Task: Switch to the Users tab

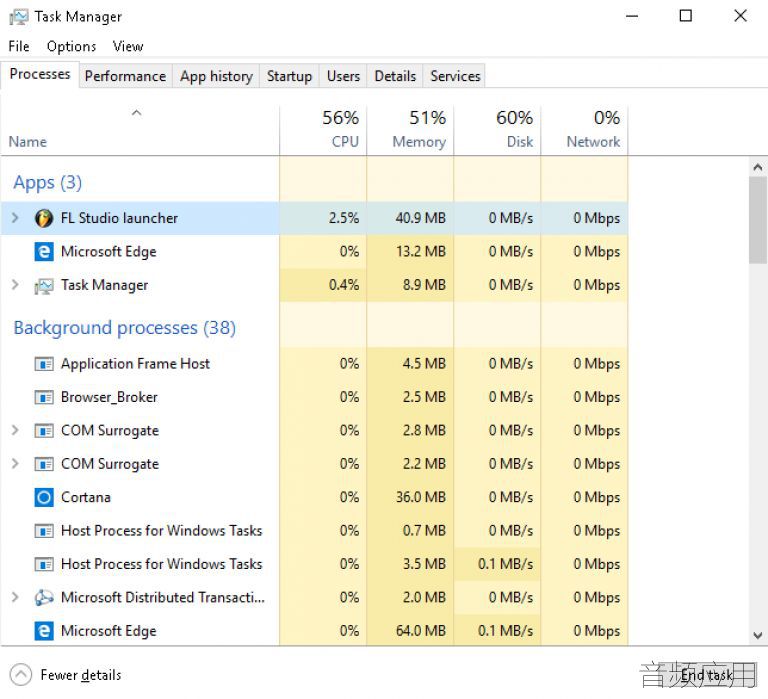Action: 343,76
